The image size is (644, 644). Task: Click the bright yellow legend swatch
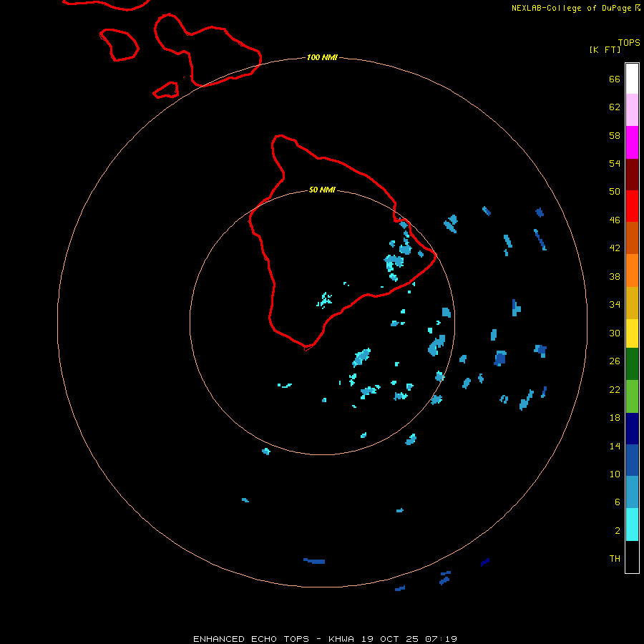[x=632, y=333]
